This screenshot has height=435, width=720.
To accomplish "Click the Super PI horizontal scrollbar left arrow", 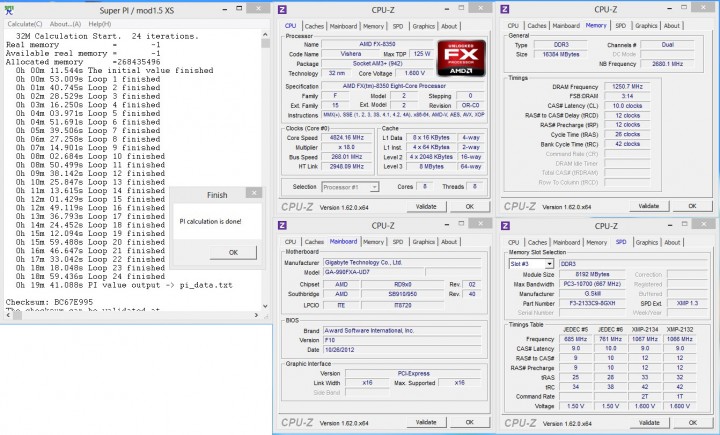I will [x=8, y=315].
